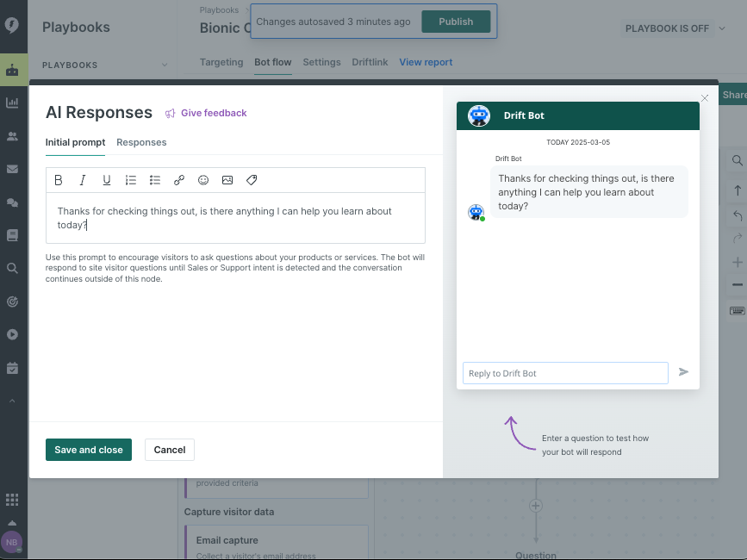Collapse the left sidebar chevron up arrow
This screenshot has height=560, width=747.
(12, 401)
